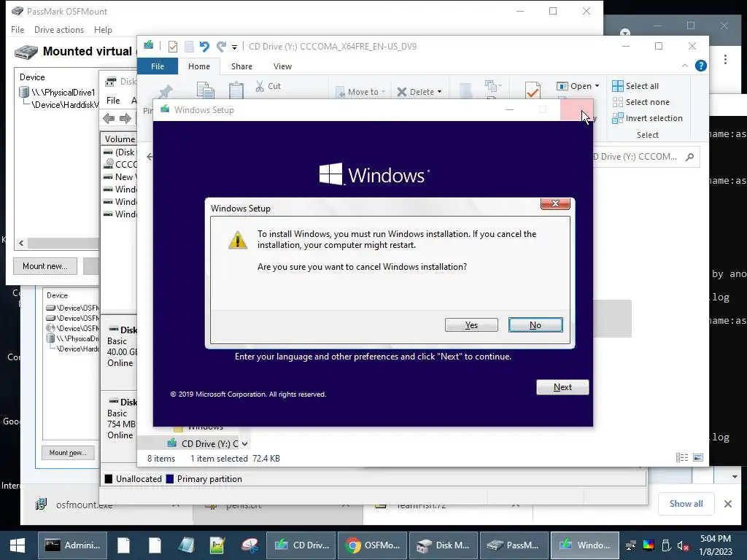Screen dimensions: 747x560
Task: Click the yellow warning triangle icon
Action: (x=238, y=240)
